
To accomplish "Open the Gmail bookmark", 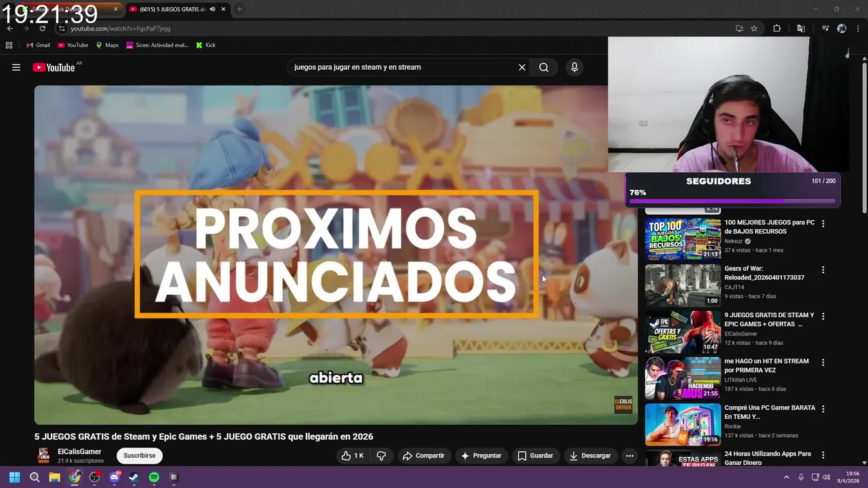I will pyautogui.click(x=38, y=45).
